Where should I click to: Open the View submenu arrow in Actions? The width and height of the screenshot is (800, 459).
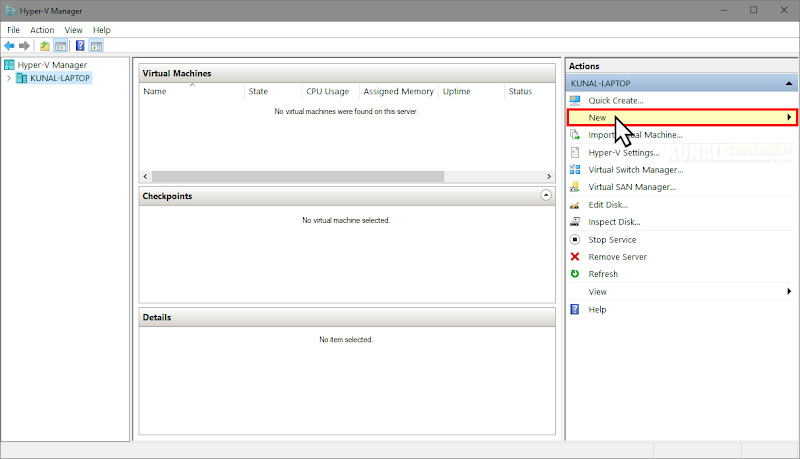pos(789,291)
